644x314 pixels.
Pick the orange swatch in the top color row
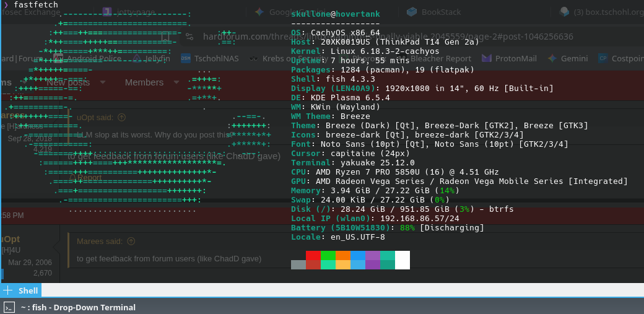343,255
